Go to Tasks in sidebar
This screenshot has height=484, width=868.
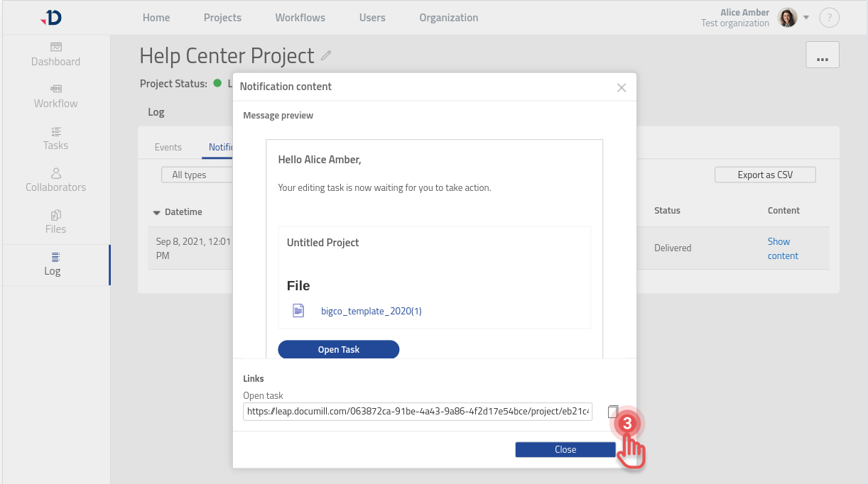coord(55,138)
